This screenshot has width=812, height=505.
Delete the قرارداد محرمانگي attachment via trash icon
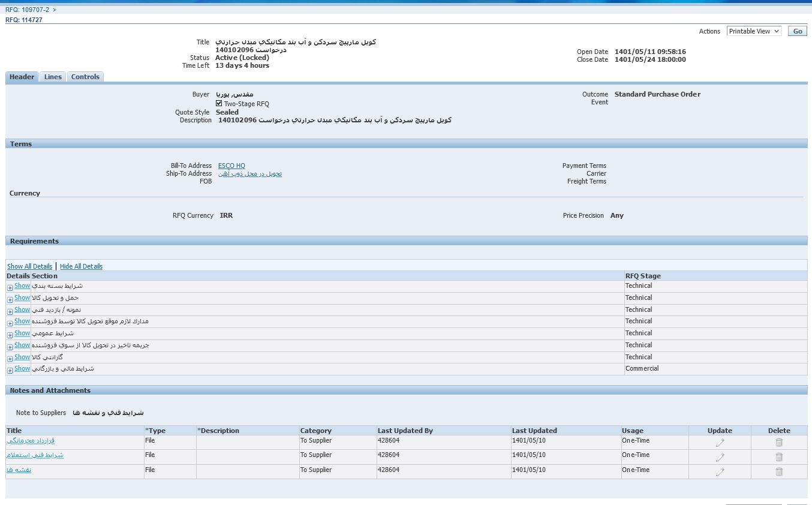pos(779,443)
